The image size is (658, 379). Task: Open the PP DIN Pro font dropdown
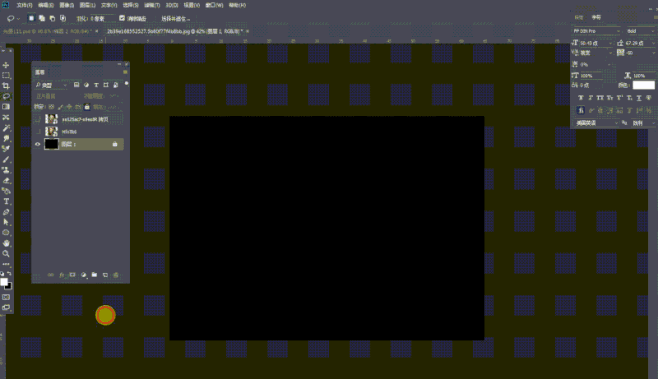[x=596, y=31]
